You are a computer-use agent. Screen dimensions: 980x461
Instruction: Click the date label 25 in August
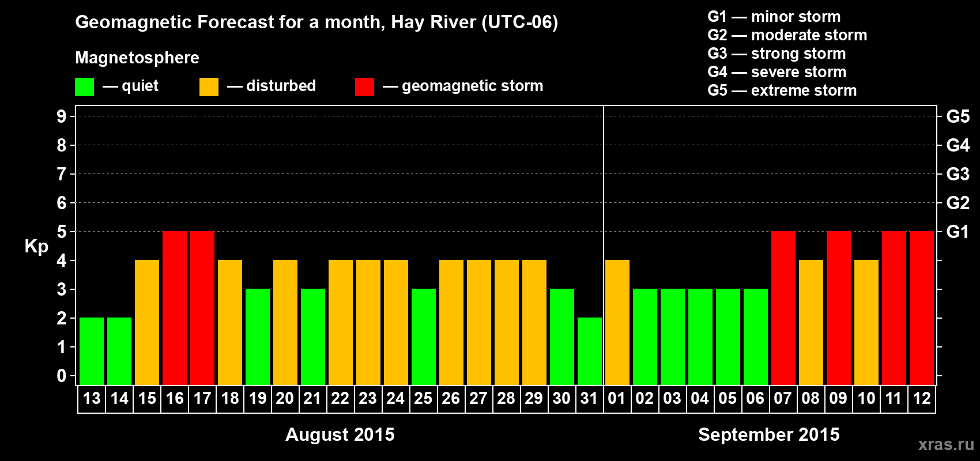tap(423, 399)
